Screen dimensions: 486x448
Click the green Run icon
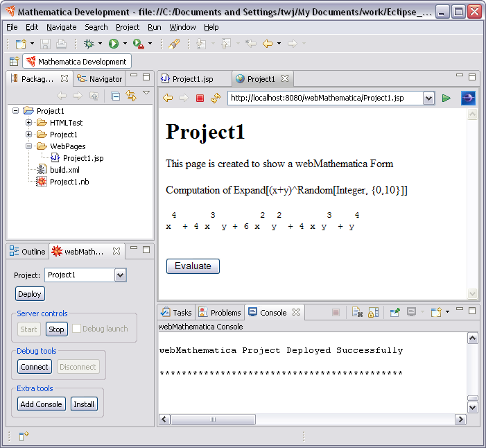click(114, 44)
